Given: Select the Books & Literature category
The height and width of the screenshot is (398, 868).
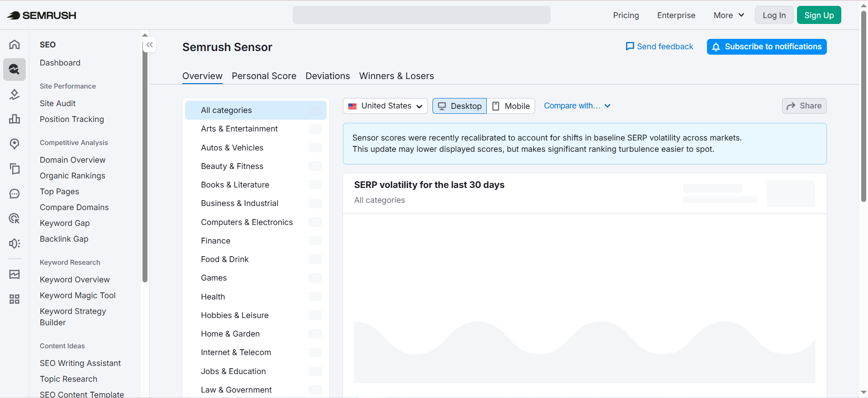Looking at the screenshot, I should point(256,185).
